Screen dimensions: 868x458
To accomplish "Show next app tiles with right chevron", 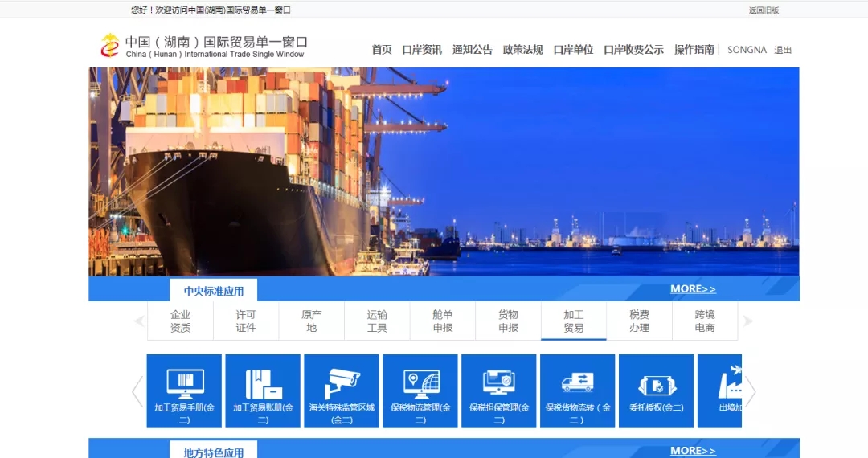I will tap(751, 391).
